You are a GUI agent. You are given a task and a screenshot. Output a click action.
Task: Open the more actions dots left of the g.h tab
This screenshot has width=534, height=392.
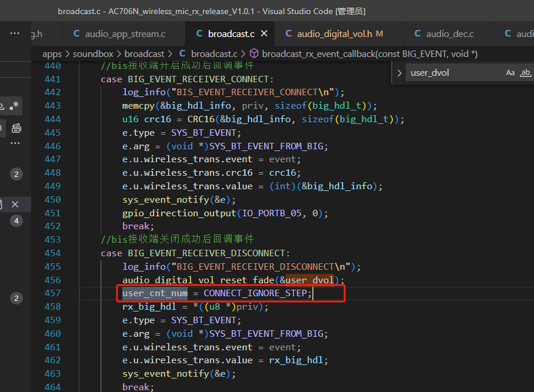click(x=15, y=33)
